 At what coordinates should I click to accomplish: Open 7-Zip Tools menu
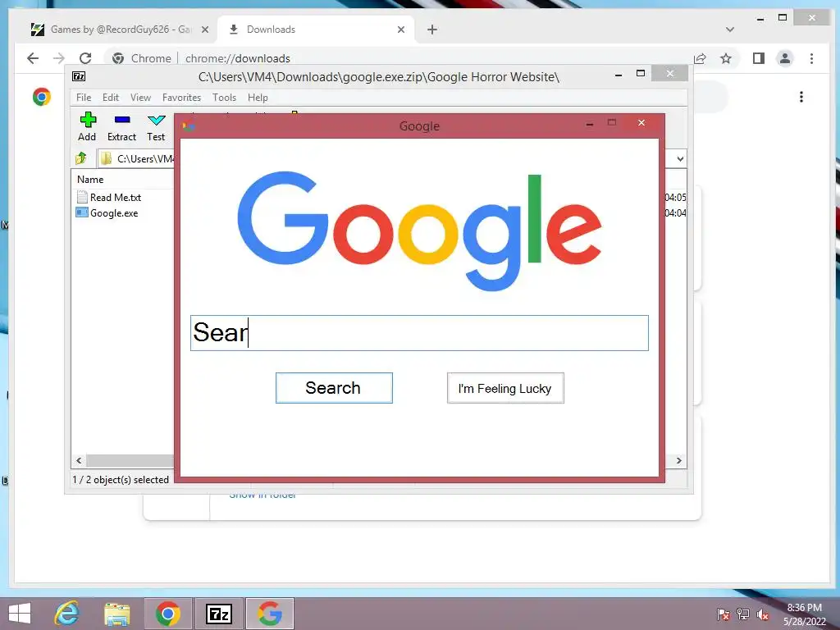pos(224,98)
